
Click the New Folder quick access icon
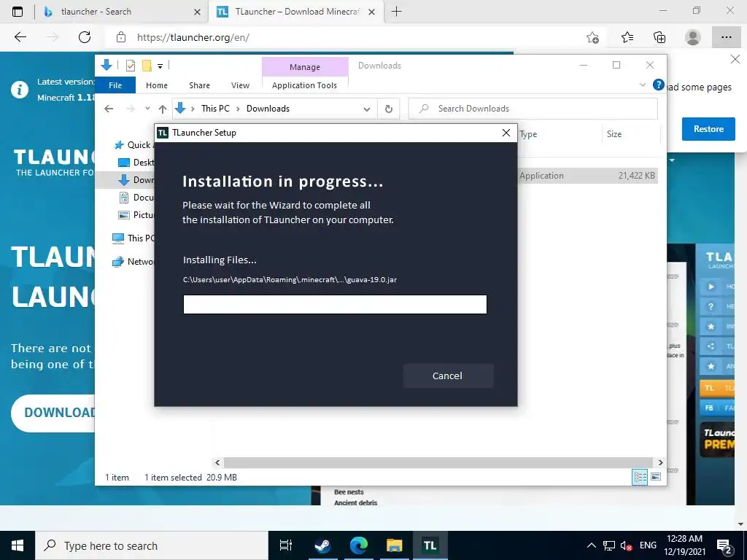147,66
